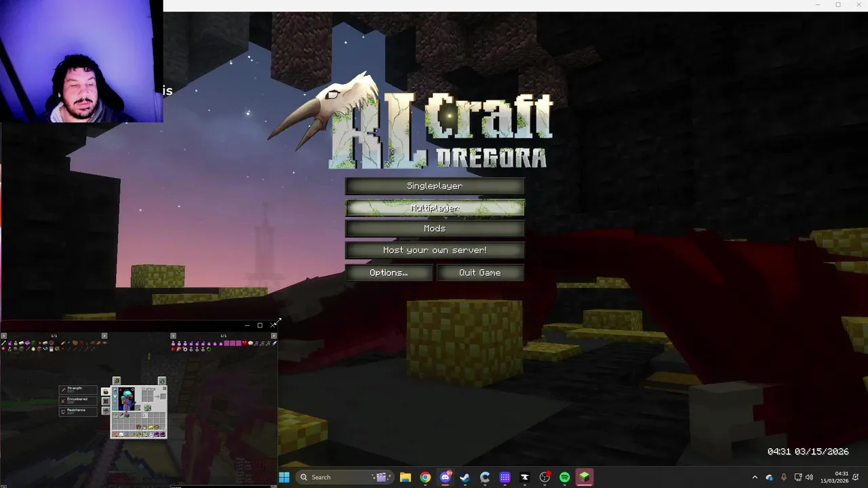868x488 pixels.
Task: Click the crafting output slot in inventory
Action: [x=162, y=396]
